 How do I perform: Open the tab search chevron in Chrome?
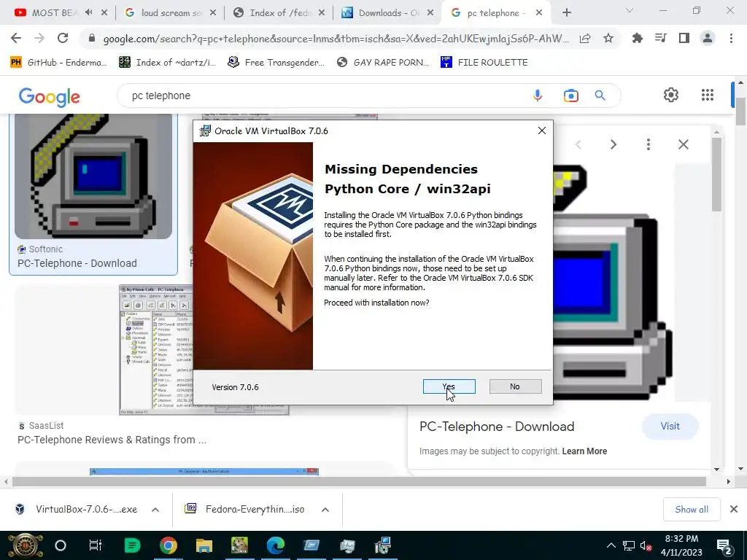(x=630, y=10)
